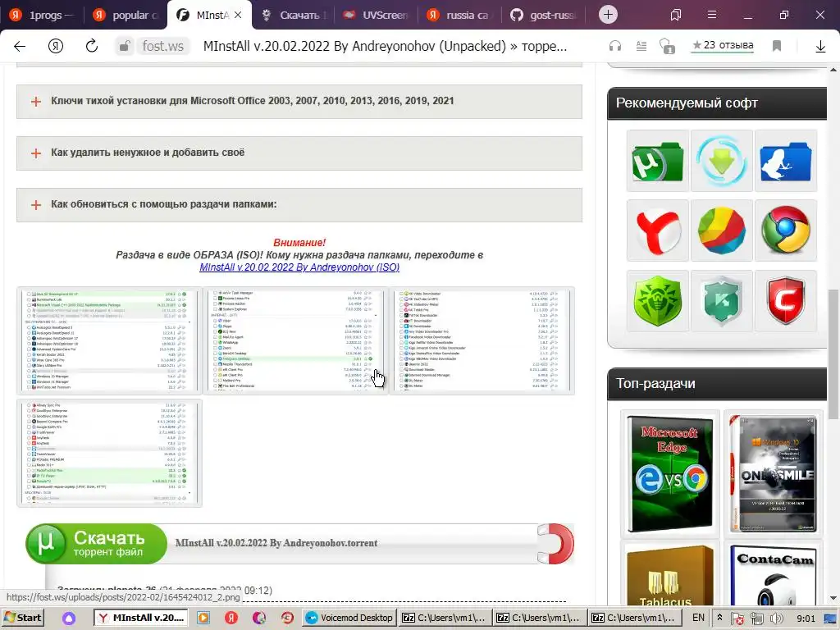
Task: Switch to the UVScreen tab
Action: (377, 15)
